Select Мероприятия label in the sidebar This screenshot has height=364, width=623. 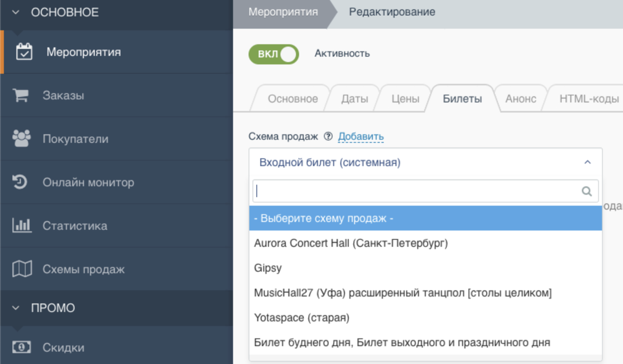(x=84, y=52)
